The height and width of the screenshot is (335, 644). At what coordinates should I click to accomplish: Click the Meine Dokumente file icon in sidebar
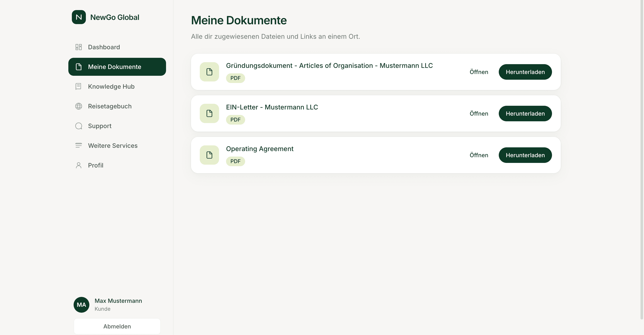tap(78, 67)
